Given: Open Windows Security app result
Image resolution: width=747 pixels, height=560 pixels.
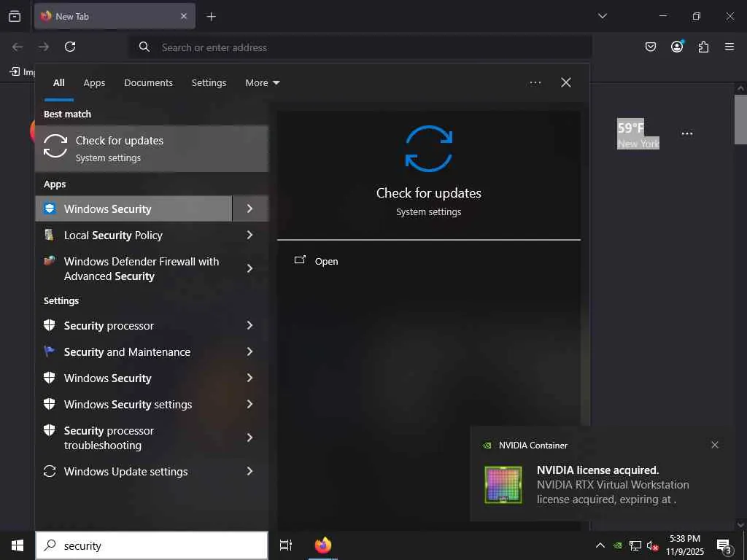Looking at the screenshot, I should (134, 209).
